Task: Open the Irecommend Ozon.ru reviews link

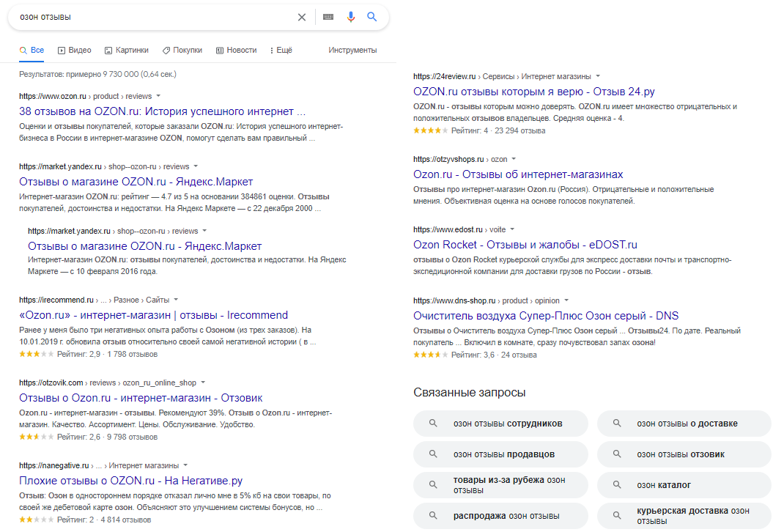Action: tap(153, 315)
